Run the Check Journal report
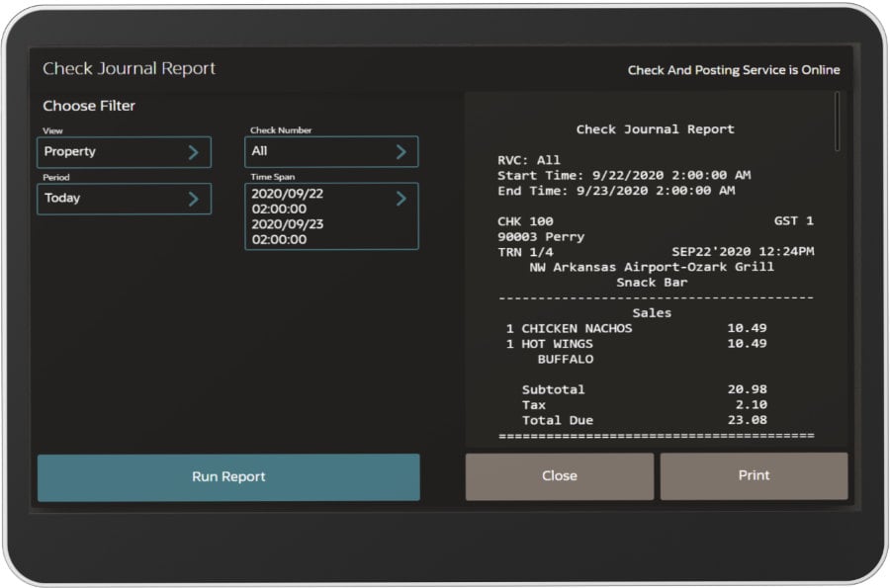890x588 pixels. tap(228, 477)
